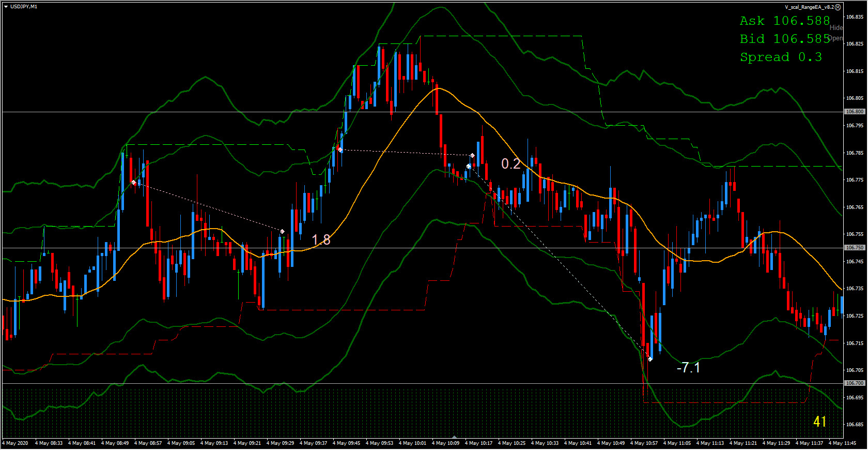Click the time label 4 May 11:29
868x450 pixels.
[776, 443]
